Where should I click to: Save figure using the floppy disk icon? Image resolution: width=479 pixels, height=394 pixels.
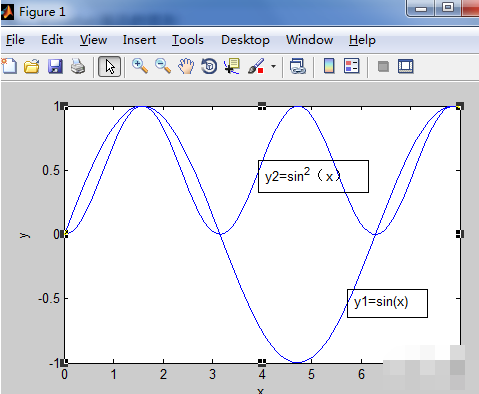(x=55, y=66)
